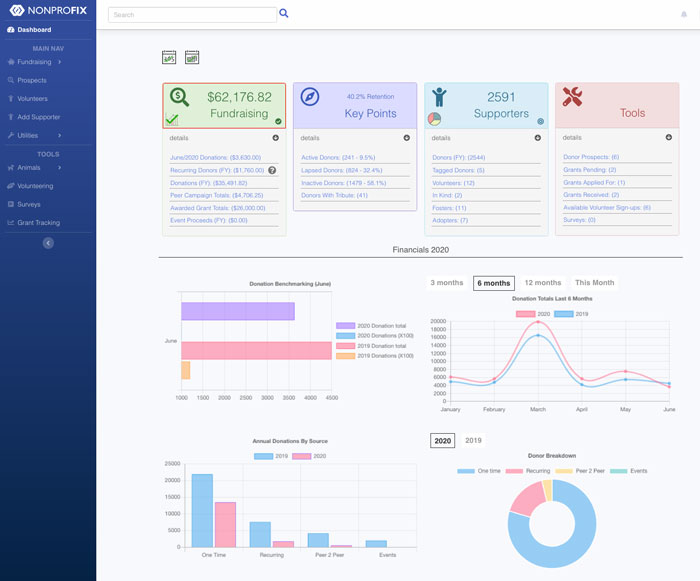The width and height of the screenshot is (700, 581).
Task: Toggle One time legend in Donor Breakdown
Action: coord(479,471)
